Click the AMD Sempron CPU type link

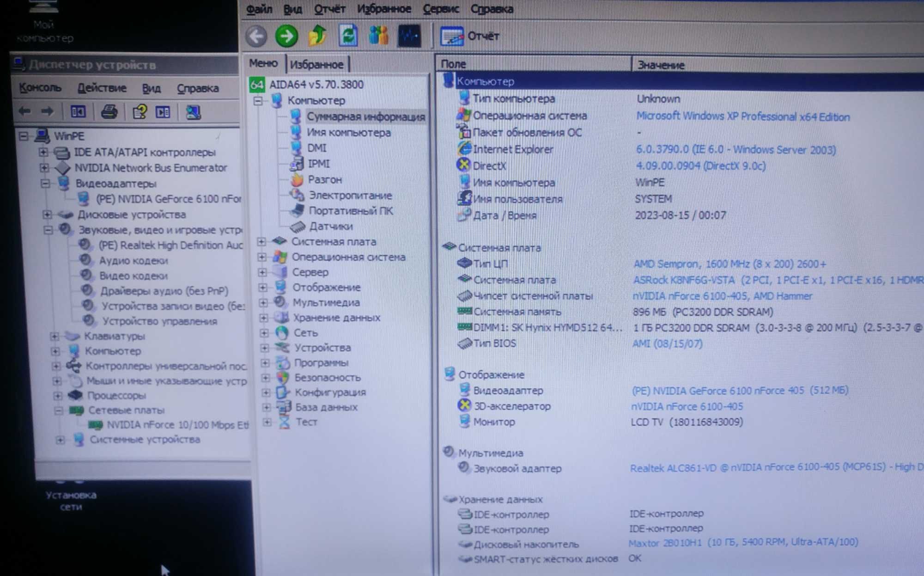pos(729,264)
